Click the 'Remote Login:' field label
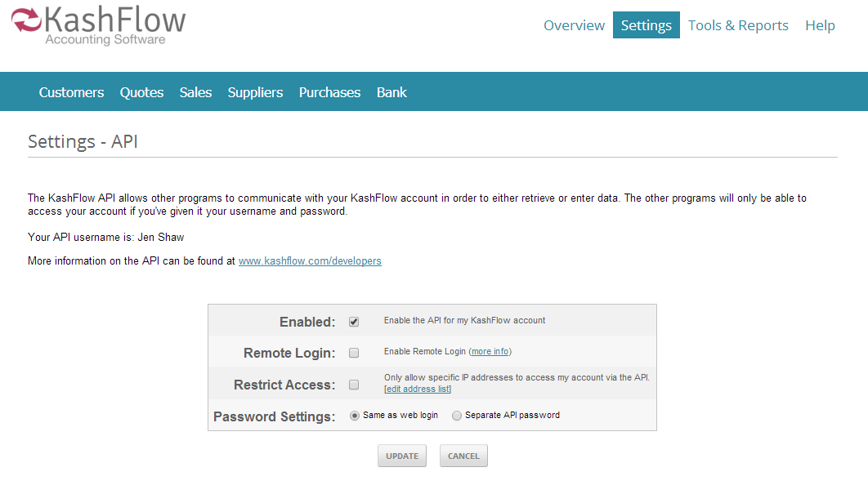The height and width of the screenshot is (503, 868). click(289, 353)
